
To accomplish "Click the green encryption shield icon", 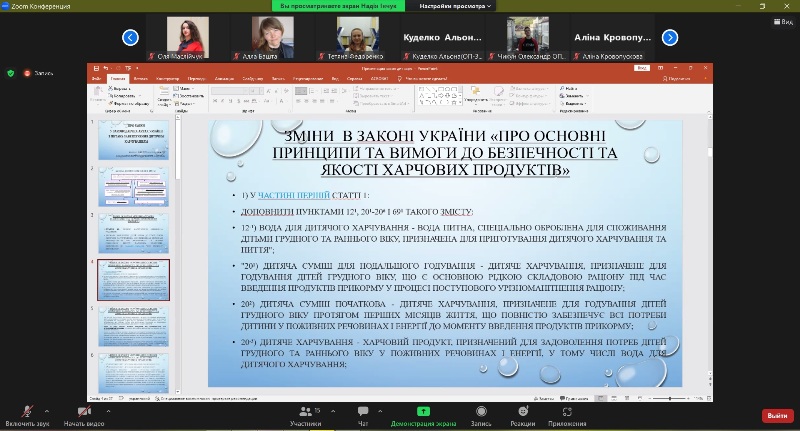I will point(11,73).
